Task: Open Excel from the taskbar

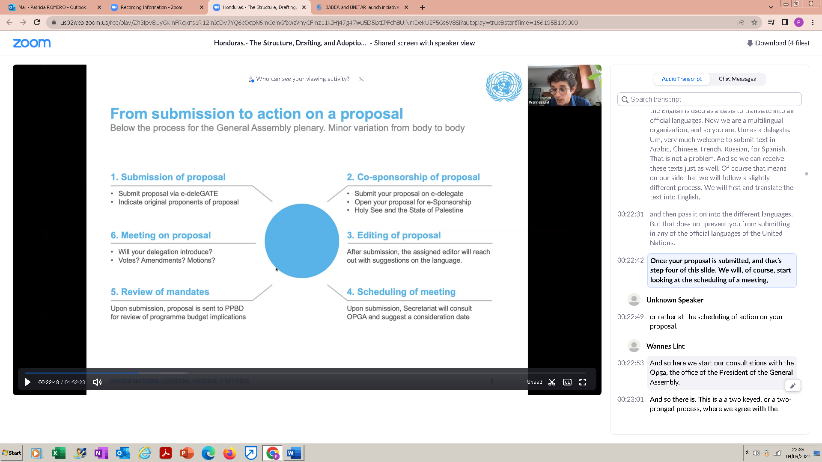Action: (x=57, y=453)
